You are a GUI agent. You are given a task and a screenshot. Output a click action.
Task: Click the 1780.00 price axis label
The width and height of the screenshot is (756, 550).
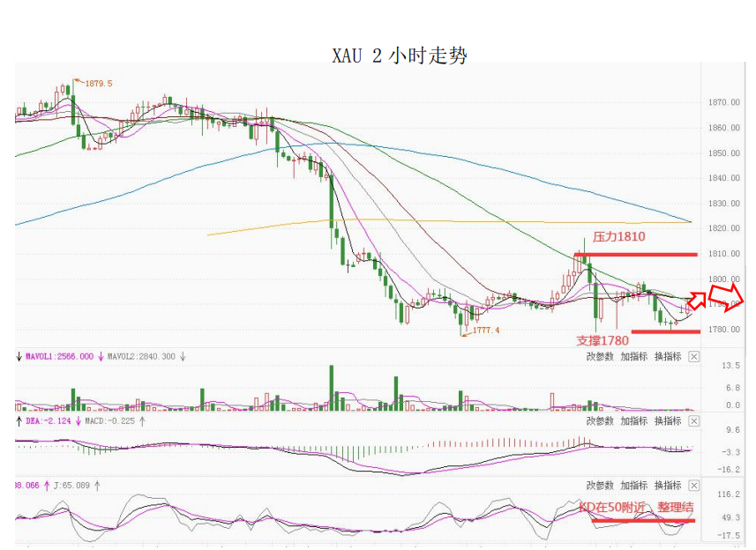(x=723, y=330)
